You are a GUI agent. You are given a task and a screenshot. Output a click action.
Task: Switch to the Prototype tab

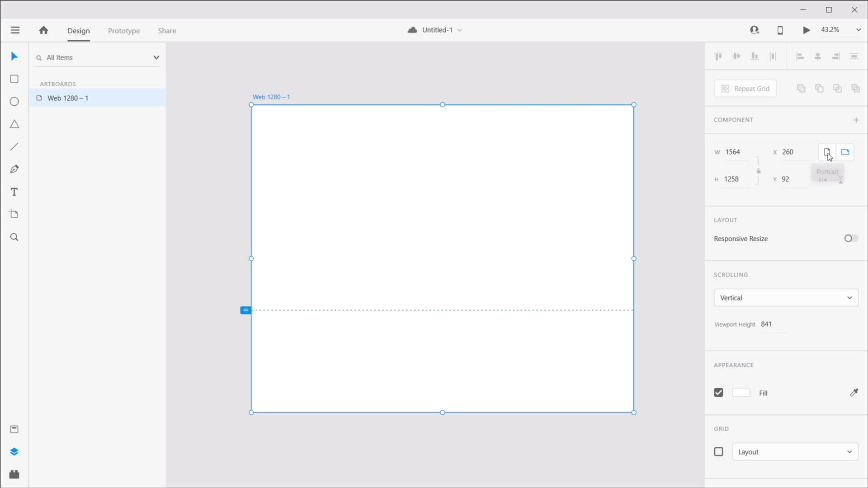(124, 31)
